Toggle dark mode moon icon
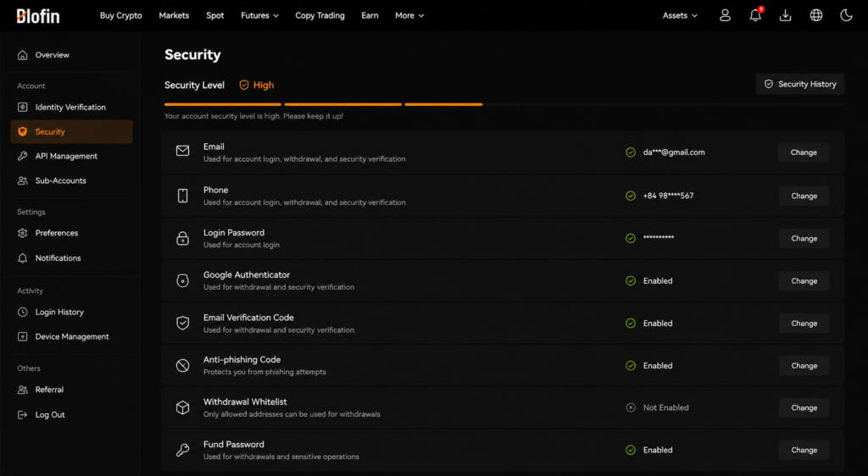868x476 pixels. click(846, 15)
